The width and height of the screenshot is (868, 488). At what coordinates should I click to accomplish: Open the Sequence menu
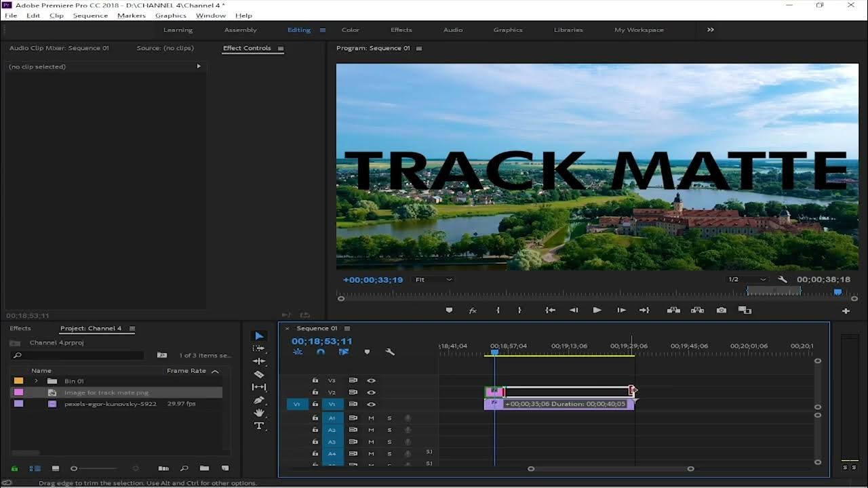click(x=90, y=16)
